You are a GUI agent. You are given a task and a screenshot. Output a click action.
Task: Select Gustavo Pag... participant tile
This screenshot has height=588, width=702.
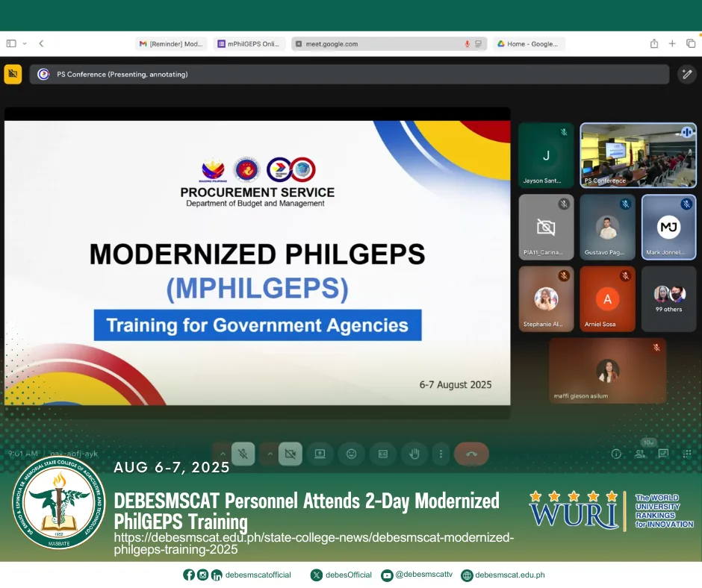tap(608, 228)
